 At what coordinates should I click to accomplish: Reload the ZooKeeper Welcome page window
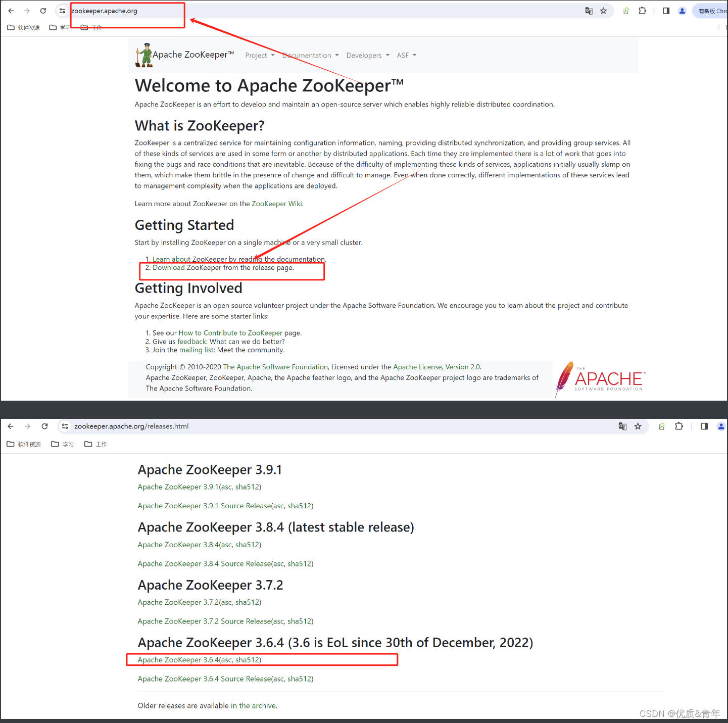pos(43,11)
